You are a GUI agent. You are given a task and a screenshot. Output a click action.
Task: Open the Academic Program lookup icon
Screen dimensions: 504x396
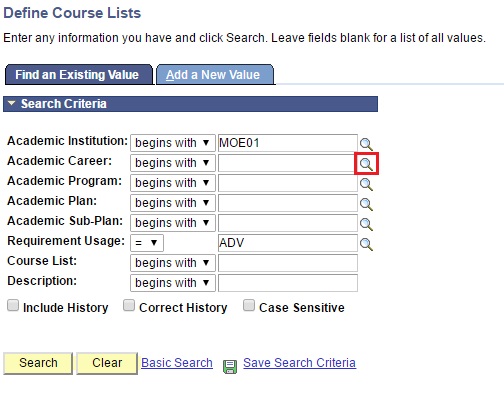click(x=366, y=184)
